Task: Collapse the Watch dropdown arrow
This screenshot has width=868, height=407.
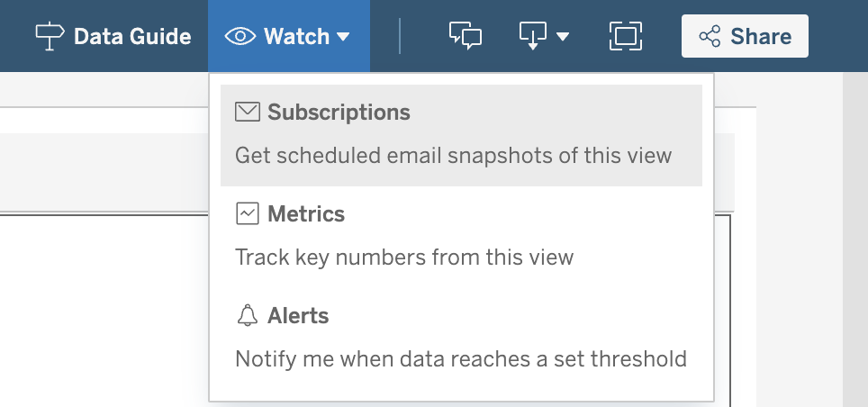Action: 343,37
